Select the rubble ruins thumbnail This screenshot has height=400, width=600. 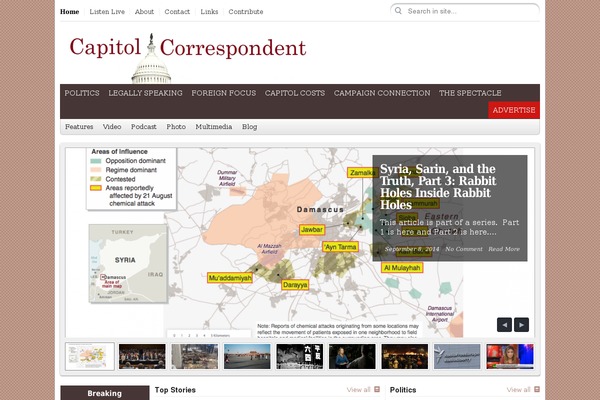[x=195, y=356]
